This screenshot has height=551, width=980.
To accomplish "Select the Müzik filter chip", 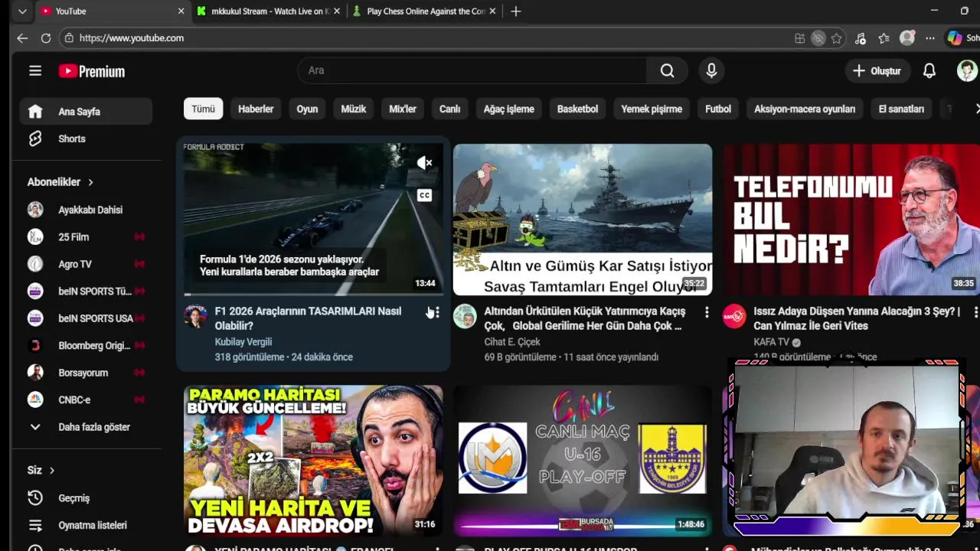I will click(354, 109).
